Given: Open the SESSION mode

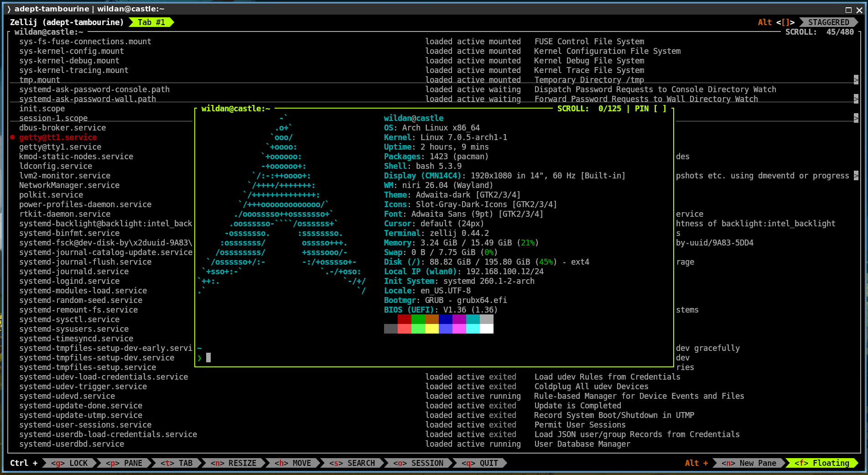Looking at the screenshot, I should point(418,463).
